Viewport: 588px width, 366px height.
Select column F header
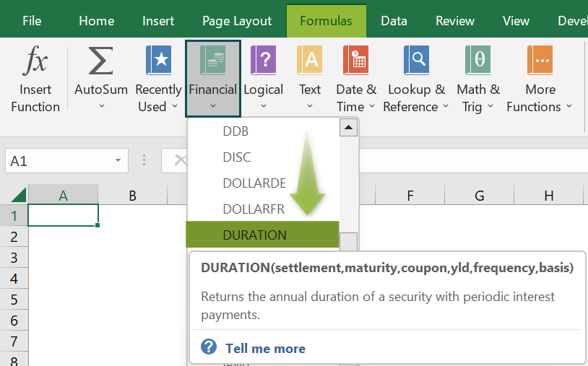click(x=410, y=195)
